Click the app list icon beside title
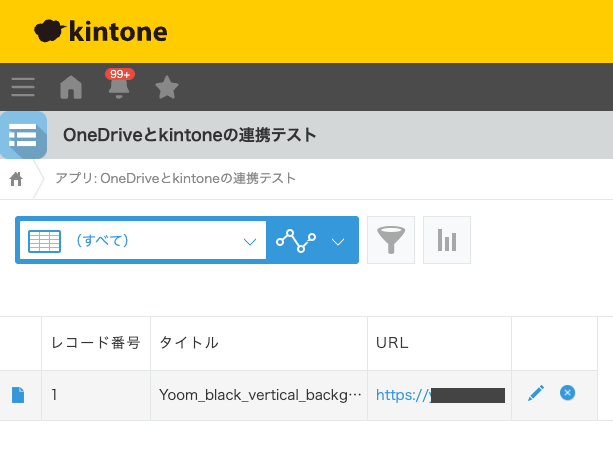 (x=23, y=135)
